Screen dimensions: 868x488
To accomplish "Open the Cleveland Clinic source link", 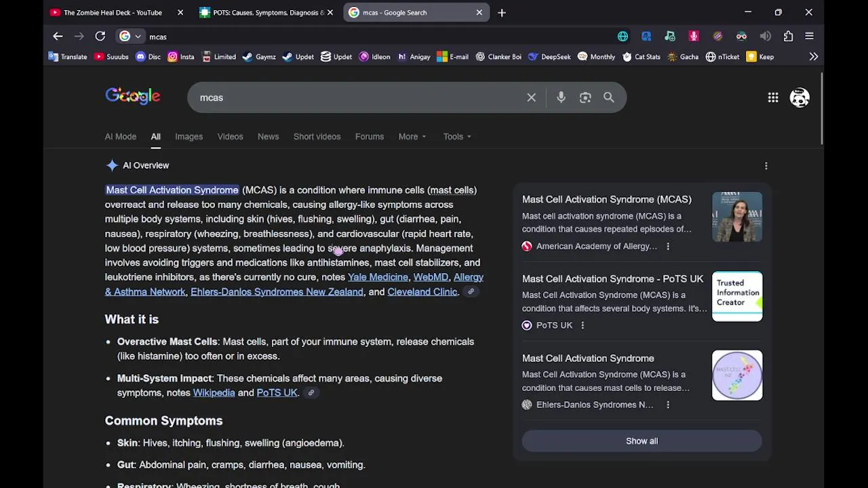I will pos(422,291).
